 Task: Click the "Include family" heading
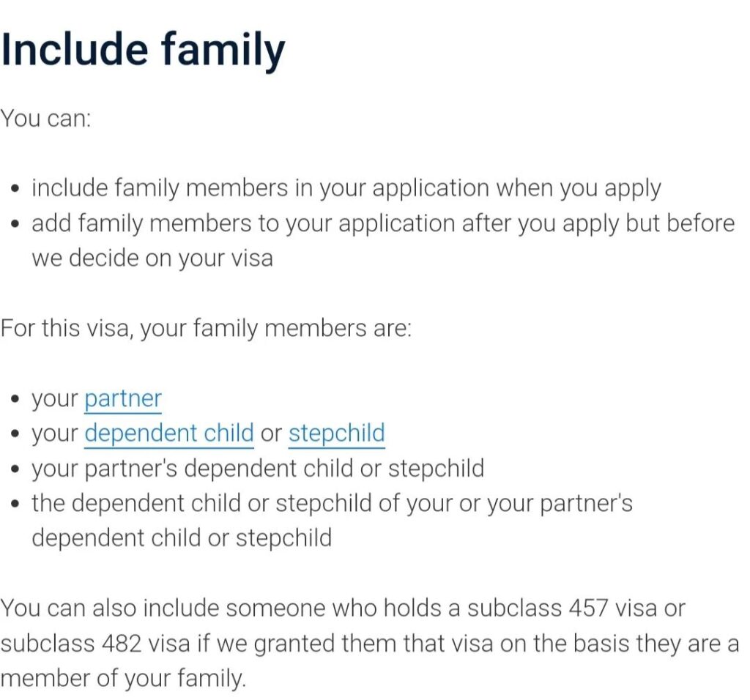point(143,50)
